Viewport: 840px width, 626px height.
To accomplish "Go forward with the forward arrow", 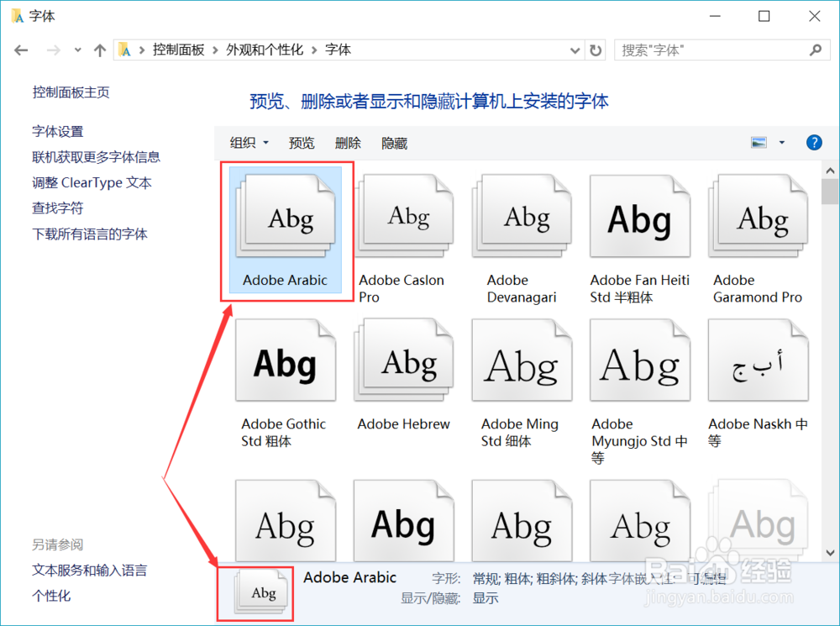I will pyautogui.click(x=53, y=50).
